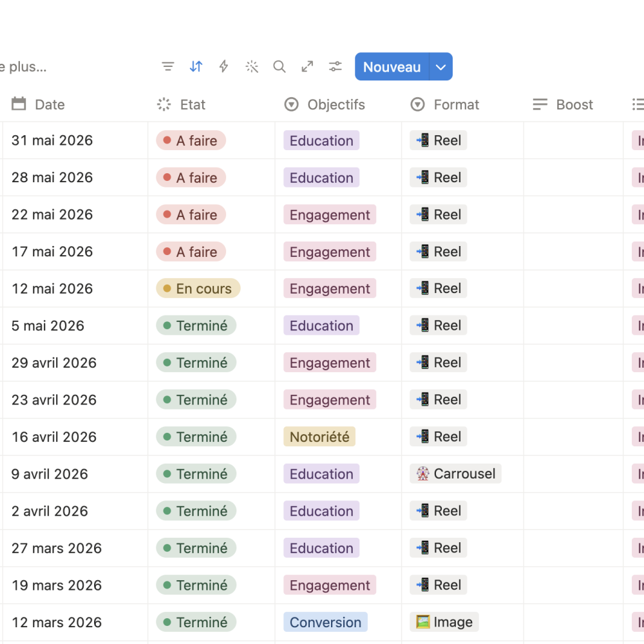Select the Boost column header
The height and width of the screenshot is (644, 644).
(573, 105)
